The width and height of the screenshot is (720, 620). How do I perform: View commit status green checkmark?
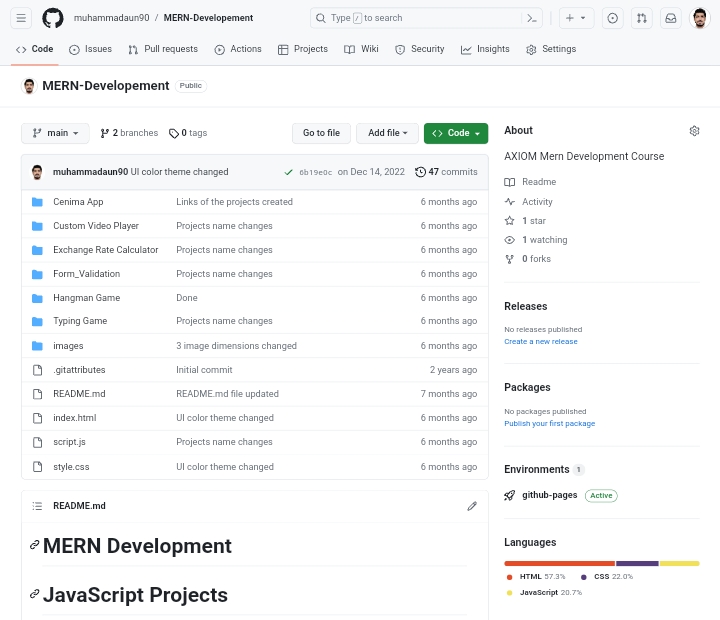(x=288, y=172)
